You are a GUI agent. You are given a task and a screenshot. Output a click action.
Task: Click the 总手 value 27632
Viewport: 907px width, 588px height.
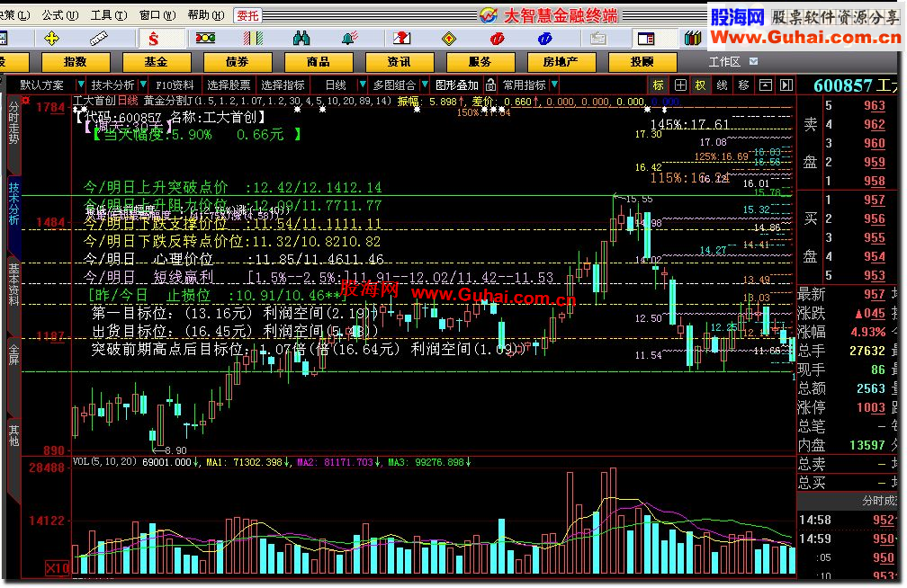[x=867, y=351]
